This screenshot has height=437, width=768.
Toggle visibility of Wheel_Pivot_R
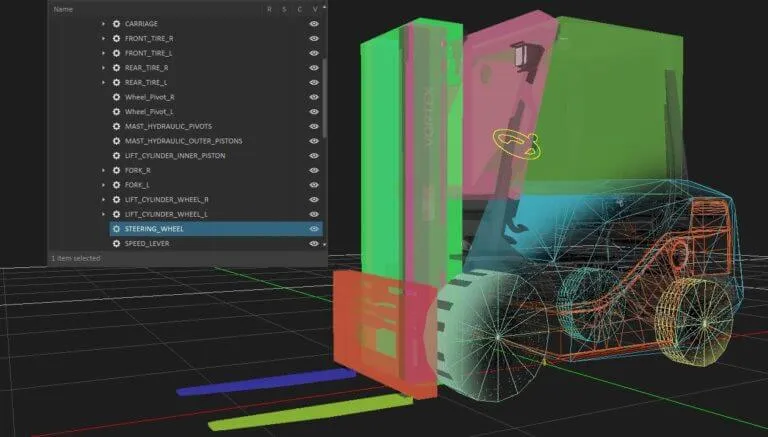coord(314,97)
